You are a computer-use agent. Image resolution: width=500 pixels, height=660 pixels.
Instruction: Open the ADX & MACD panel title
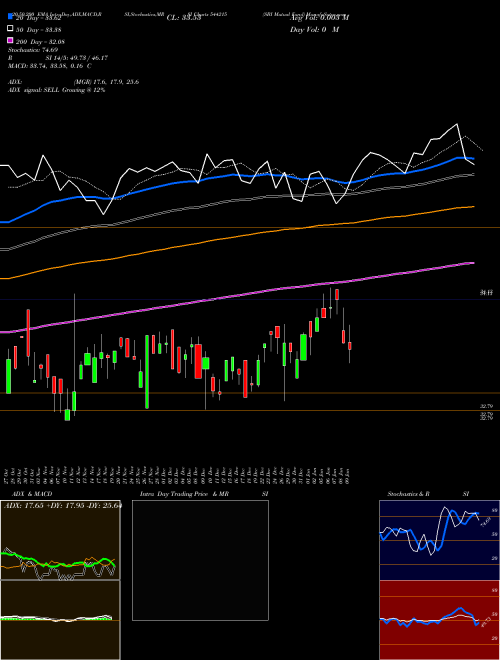[32, 494]
